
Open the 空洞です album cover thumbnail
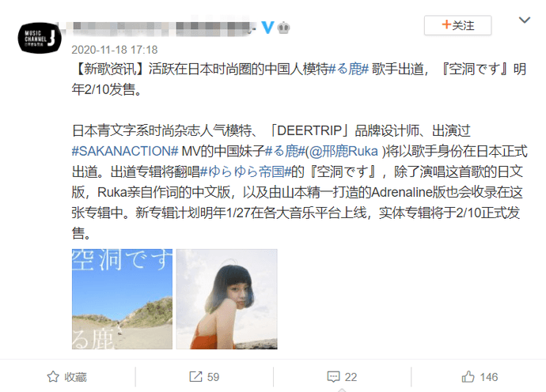pyautogui.click(x=122, y=299)
